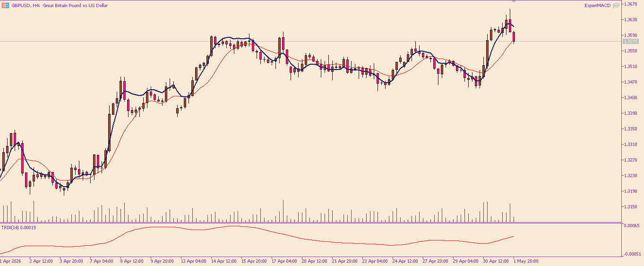Screen dimensions: 644x266
Task: Click the current price label 1.3575
Action: point(630,42)
